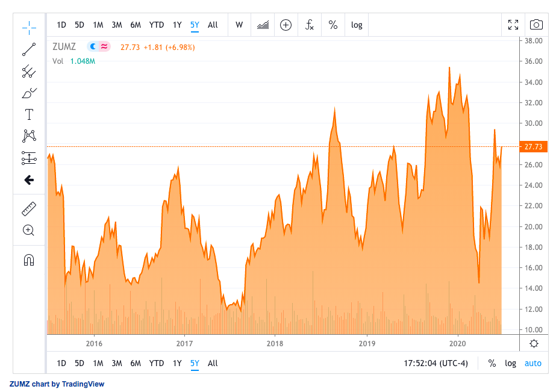Click the 27.73 last price in legend
The width and height of the screenshot is (559, 392).
[x=130, y=47]
